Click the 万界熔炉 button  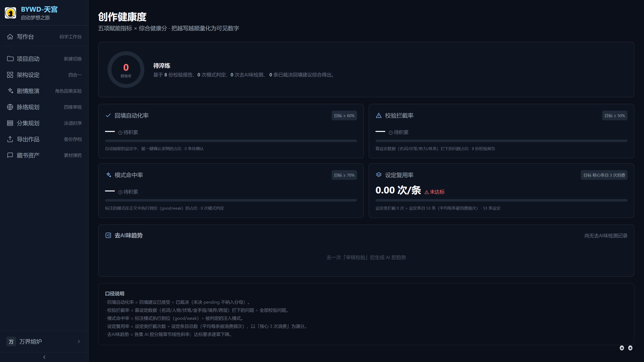tap(44, 341)
